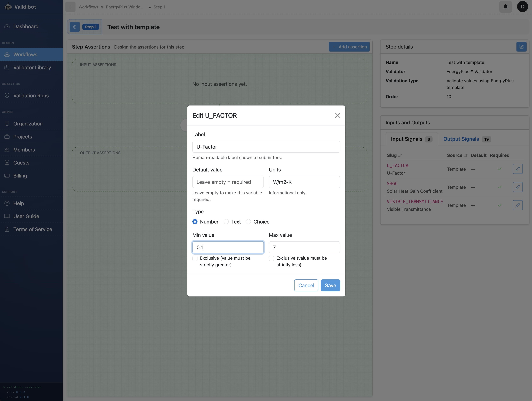Open the user avatar menu
This screenshot has height=401, width=532.
click(x=522, y=7)
